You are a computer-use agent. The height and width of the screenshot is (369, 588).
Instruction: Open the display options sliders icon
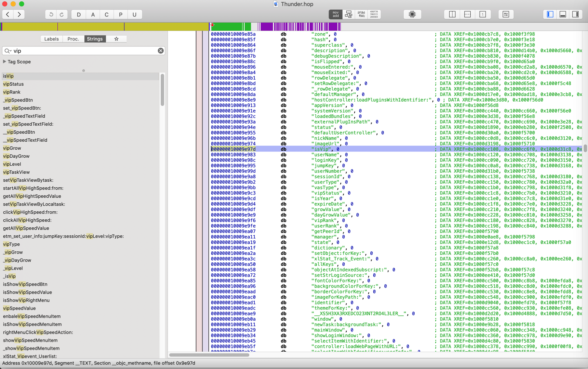click(x=506, y=14)
